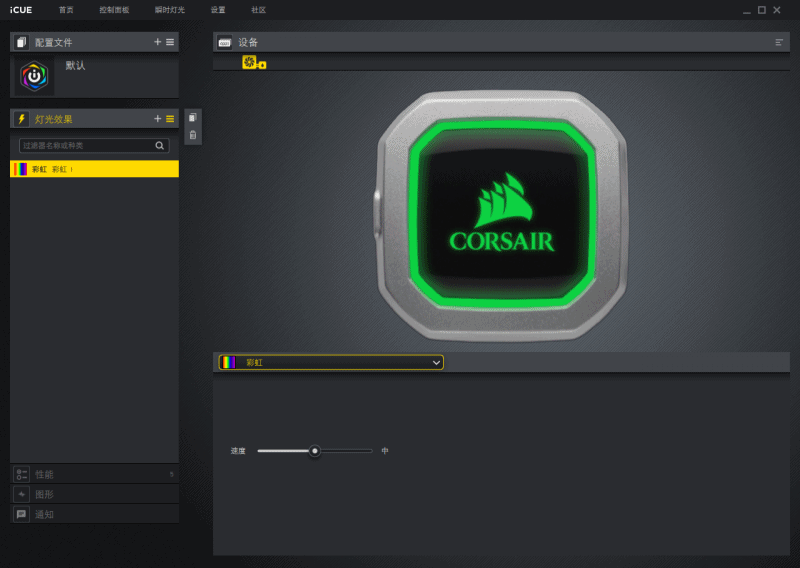The height and width of the screenshot is (568, 800).
Task: Select the 彩虹 lighting effect row
Action: point(94,169)
